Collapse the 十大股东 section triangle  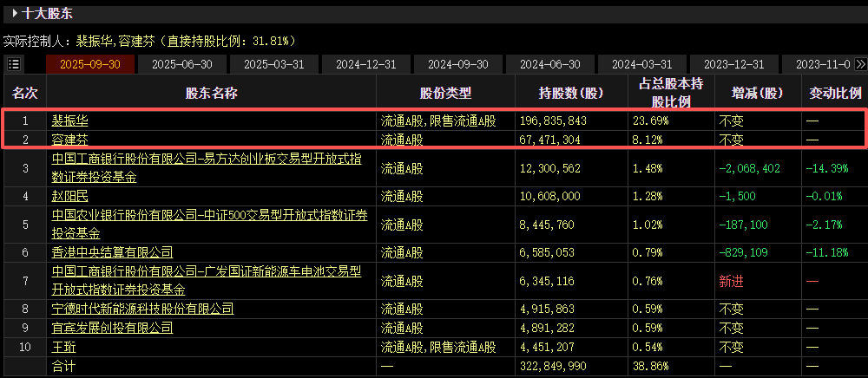point(13,13)
